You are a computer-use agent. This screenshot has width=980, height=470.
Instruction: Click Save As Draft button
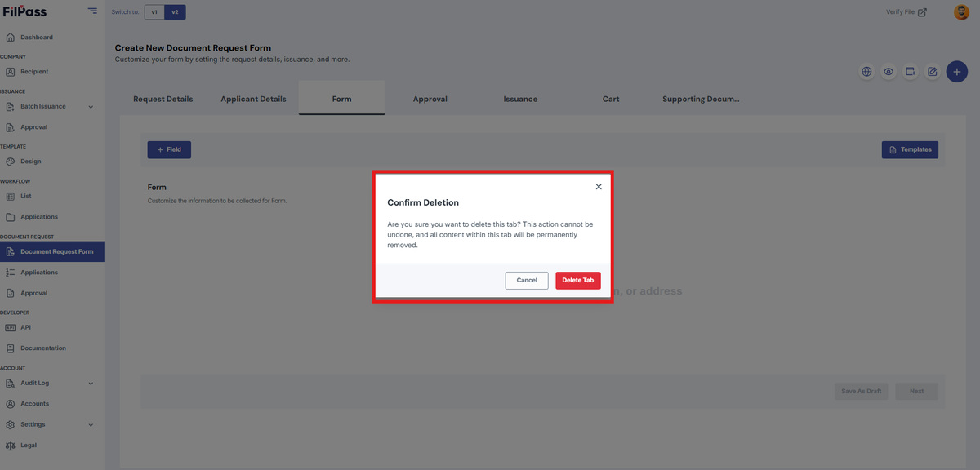[862, 391]
